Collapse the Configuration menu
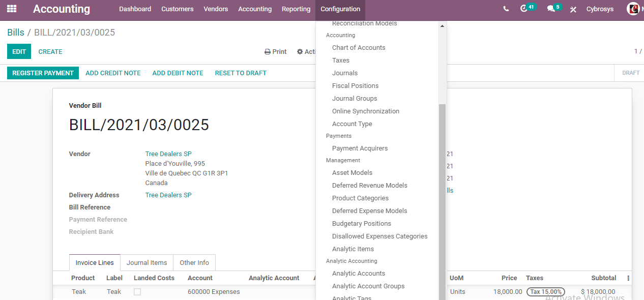644x300 pixels. [x=340, y=9]
